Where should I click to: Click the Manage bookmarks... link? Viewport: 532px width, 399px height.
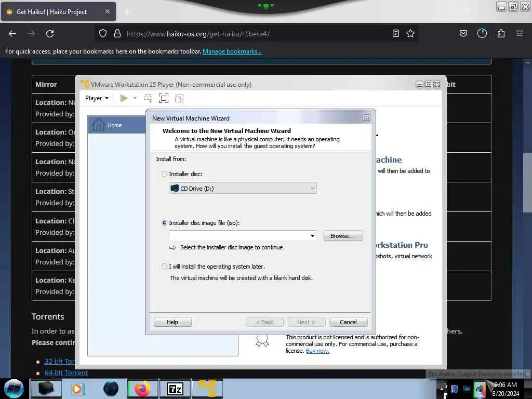click(232, 51)
